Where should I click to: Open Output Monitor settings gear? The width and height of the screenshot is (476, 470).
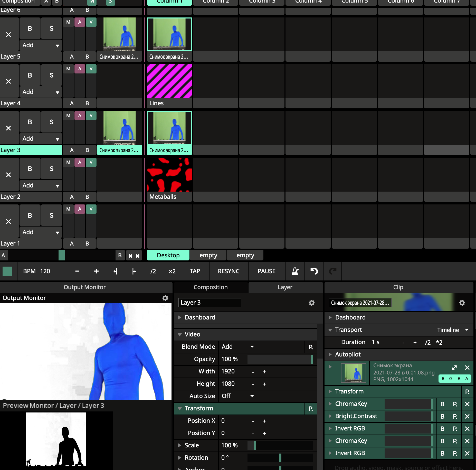(165, 298)
